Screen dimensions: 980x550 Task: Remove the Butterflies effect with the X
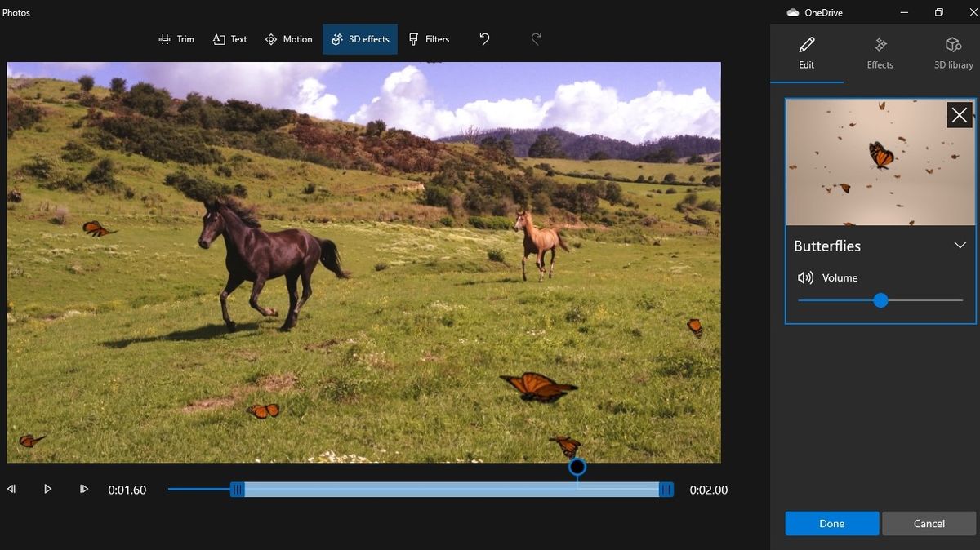coord(959,114)
